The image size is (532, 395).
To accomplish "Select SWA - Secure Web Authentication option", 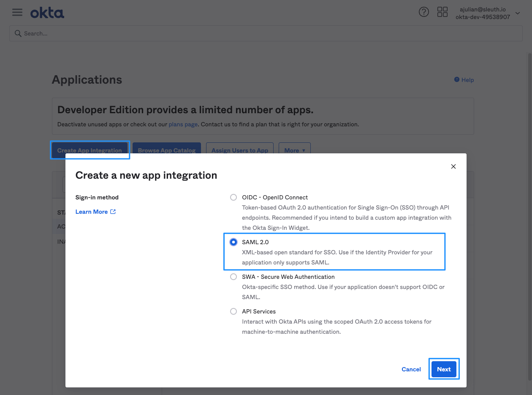I will pyautogui.click(x=233, y=277).
